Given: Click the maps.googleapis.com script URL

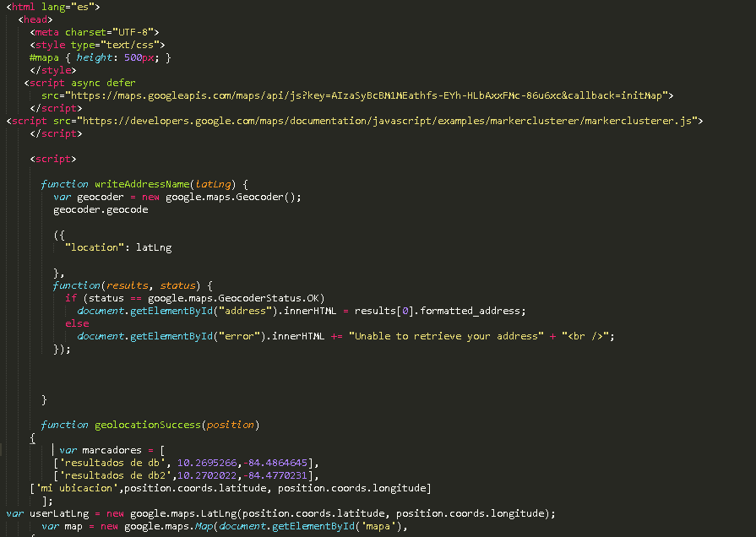Looking at the screenshot, I should click(x=367, y=95).
